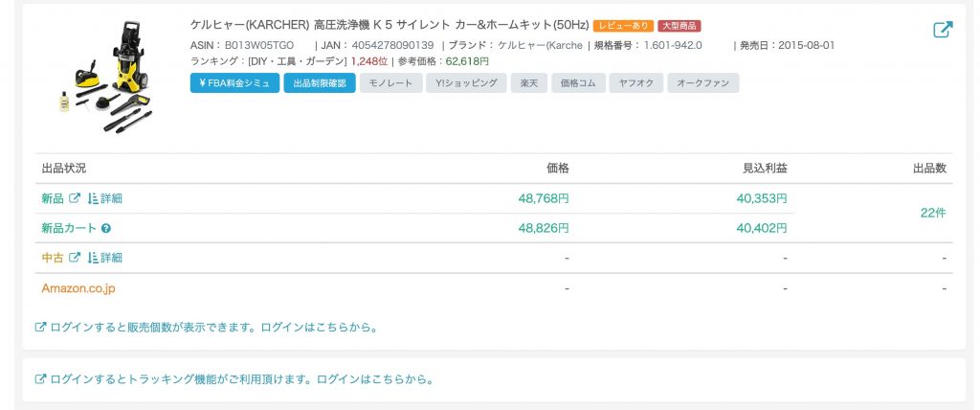Click 出品制限確認 button
The width and height of the screenshot is (980, 410).
point(320,82)
